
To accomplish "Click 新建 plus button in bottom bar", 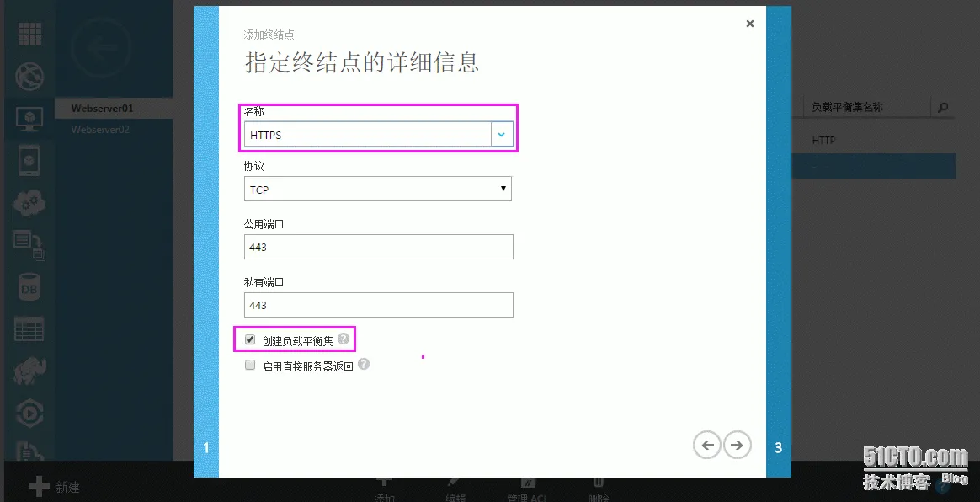I will (x=55, y=486).
